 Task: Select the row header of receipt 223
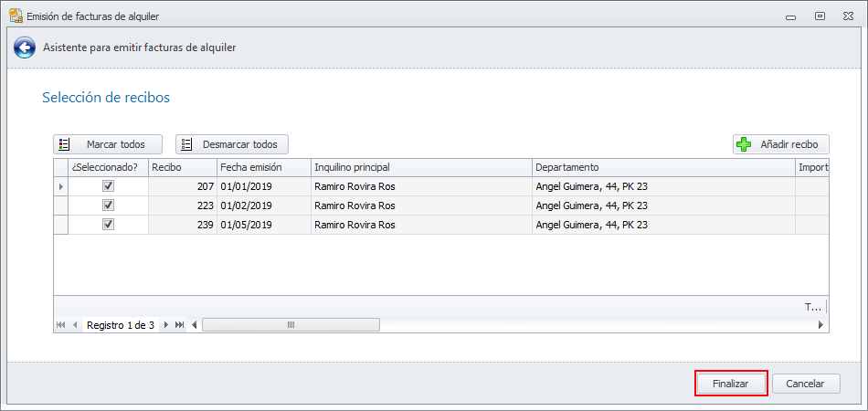[61, 205]
